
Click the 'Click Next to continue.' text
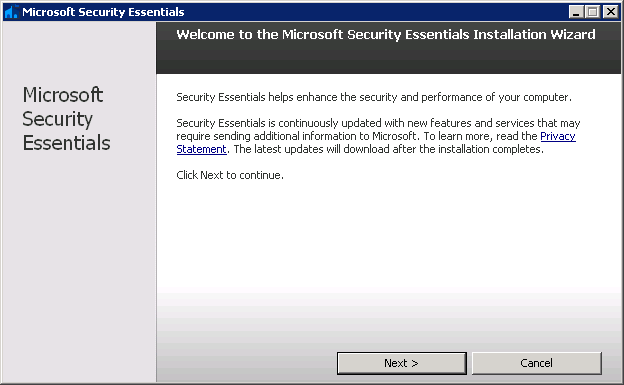tap(230, 175)
